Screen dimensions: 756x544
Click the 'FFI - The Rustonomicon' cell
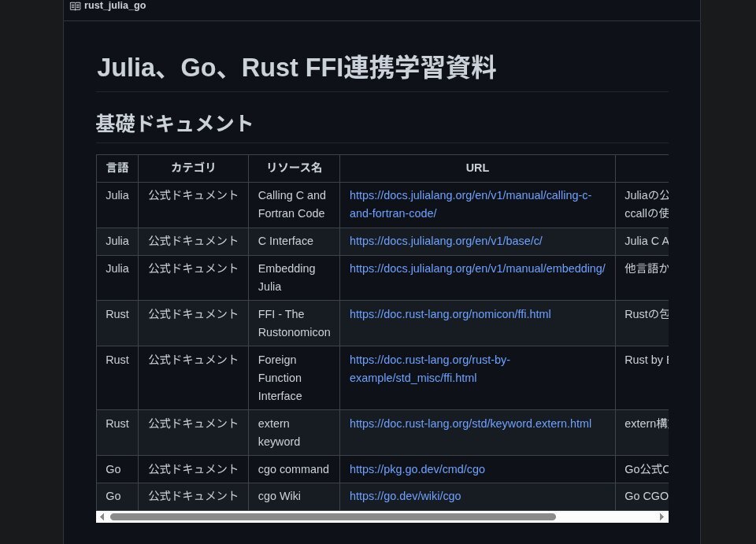point(294,324)
